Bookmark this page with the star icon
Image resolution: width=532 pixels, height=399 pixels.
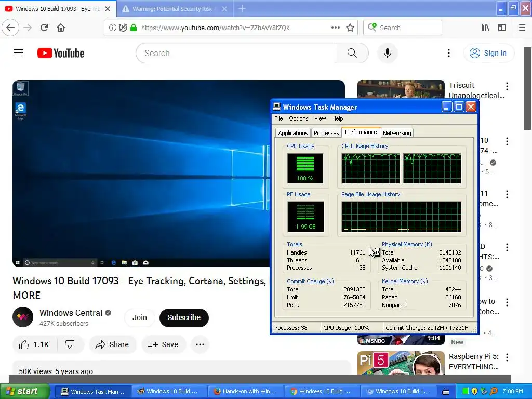click(350, 28)
